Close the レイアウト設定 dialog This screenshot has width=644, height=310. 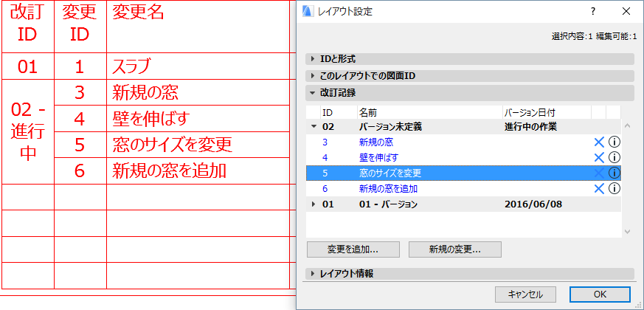626,12
